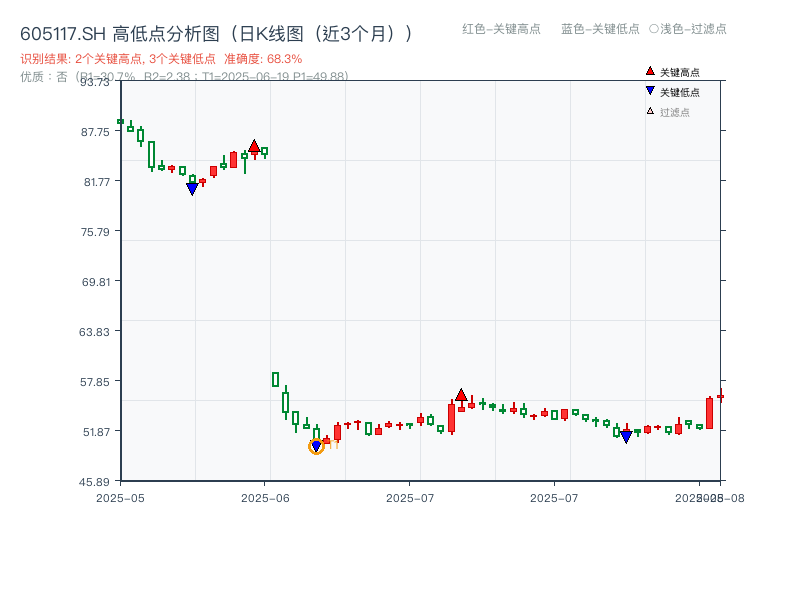Click the yellow-circled filter point marker in June

click(316, 445)
